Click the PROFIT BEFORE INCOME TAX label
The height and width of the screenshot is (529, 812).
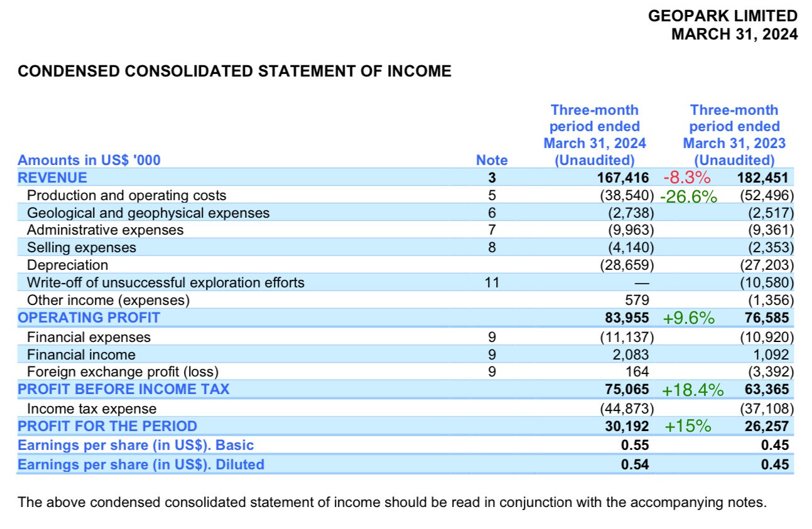[124, 389]
